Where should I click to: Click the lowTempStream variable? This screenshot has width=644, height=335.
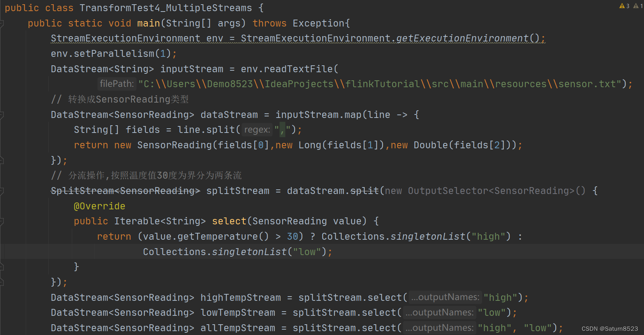pos(238,313)
